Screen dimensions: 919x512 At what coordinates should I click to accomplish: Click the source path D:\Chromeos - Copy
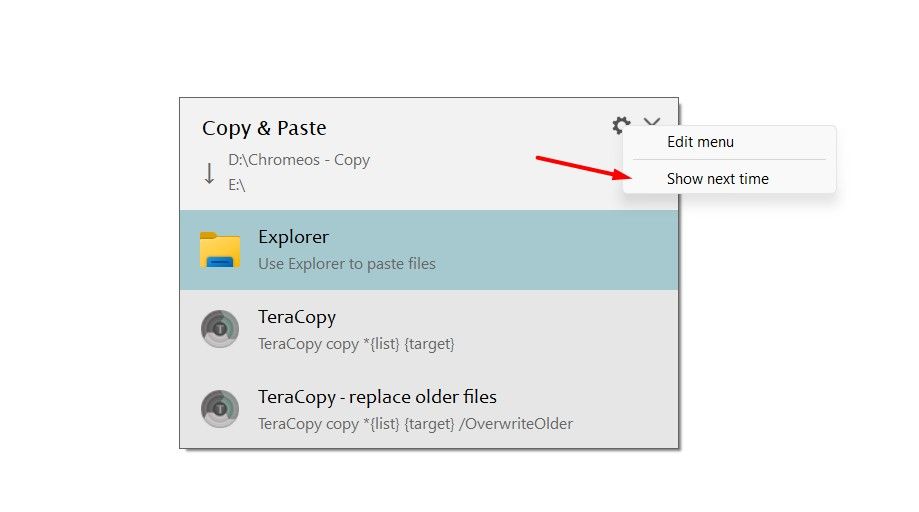click(x=299, y=160)
